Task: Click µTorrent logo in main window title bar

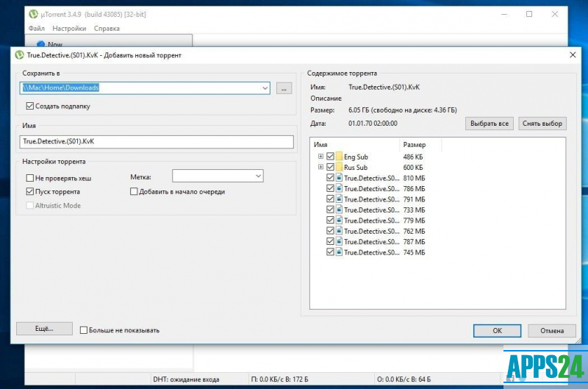Action: [x=33, y=14]
